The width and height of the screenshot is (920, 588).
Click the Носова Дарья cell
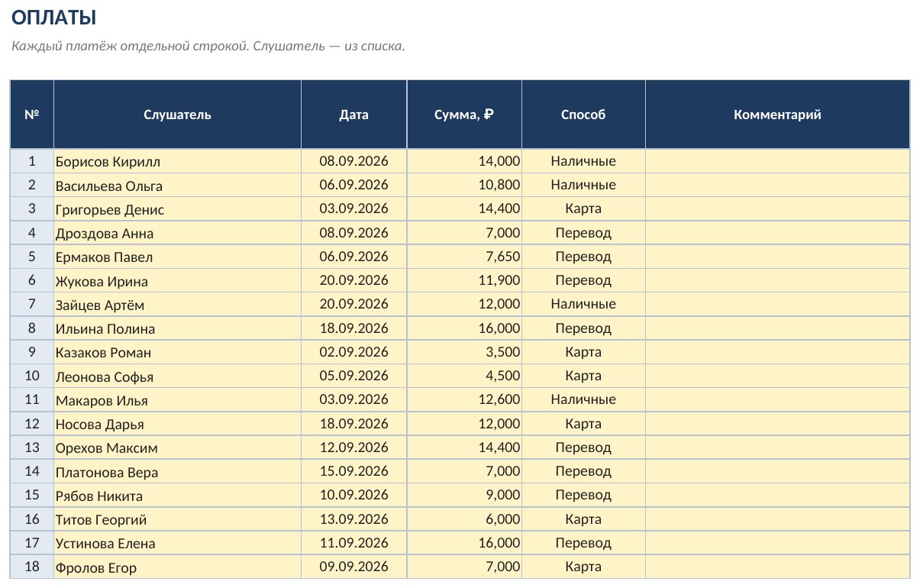point(177,424)
